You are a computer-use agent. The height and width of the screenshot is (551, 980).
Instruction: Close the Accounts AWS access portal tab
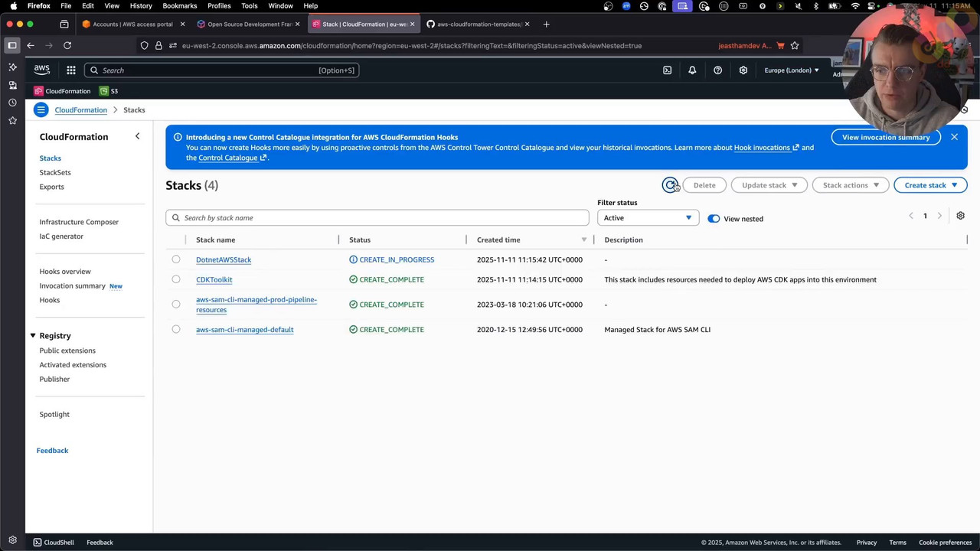coord(182,24)
